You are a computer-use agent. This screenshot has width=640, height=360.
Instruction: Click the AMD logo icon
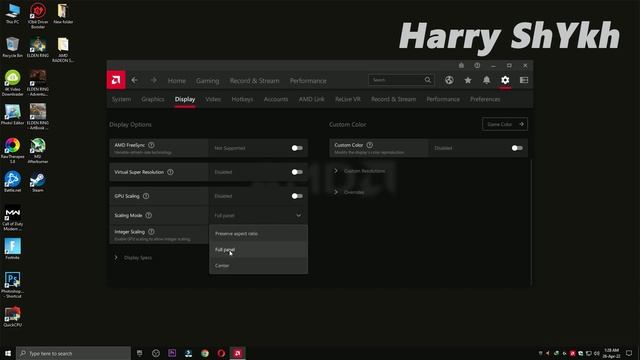(x=116, y=80)
